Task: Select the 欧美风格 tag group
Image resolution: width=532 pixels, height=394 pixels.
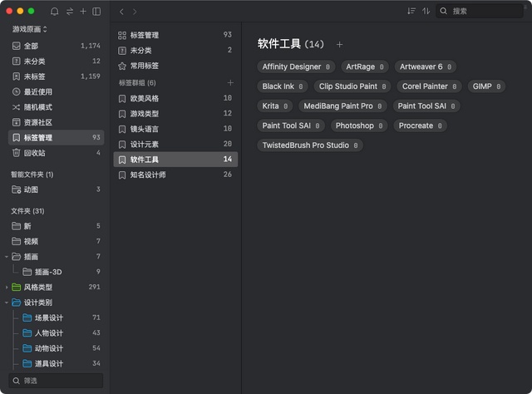Action: coord(175,98)
